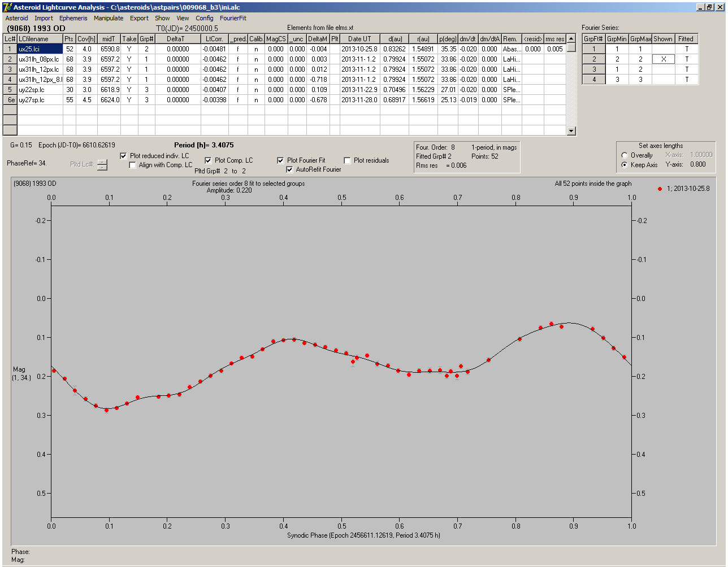
Task: Restore the child window size
Action: click(710, 7)
